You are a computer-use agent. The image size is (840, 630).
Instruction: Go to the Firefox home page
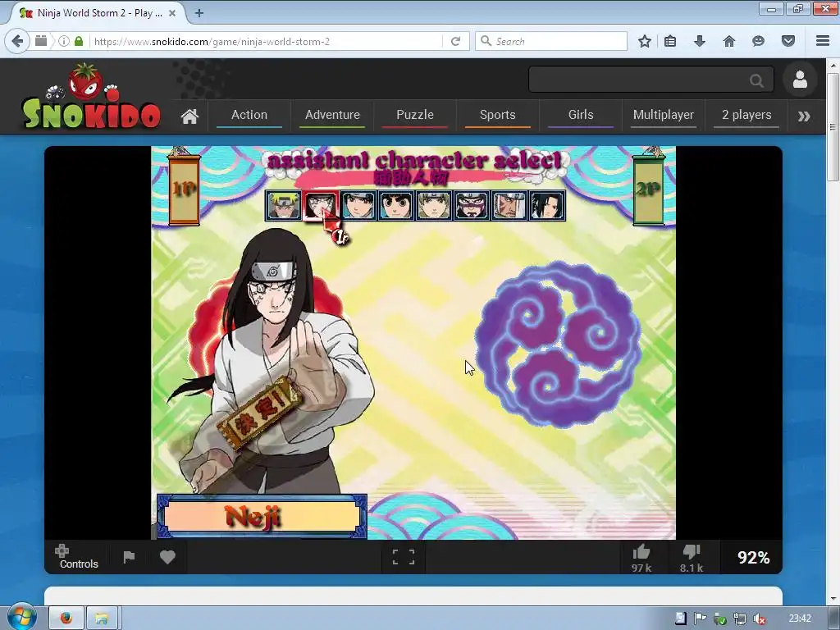click(x=729, y=41)
